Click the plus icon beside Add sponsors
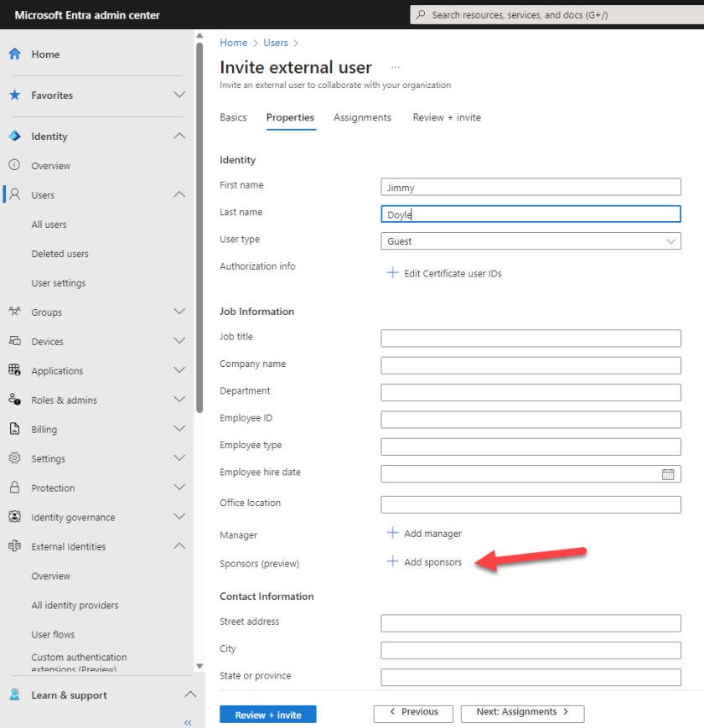The height and width of the screenshot is (728, 704). tap(392, 561)
